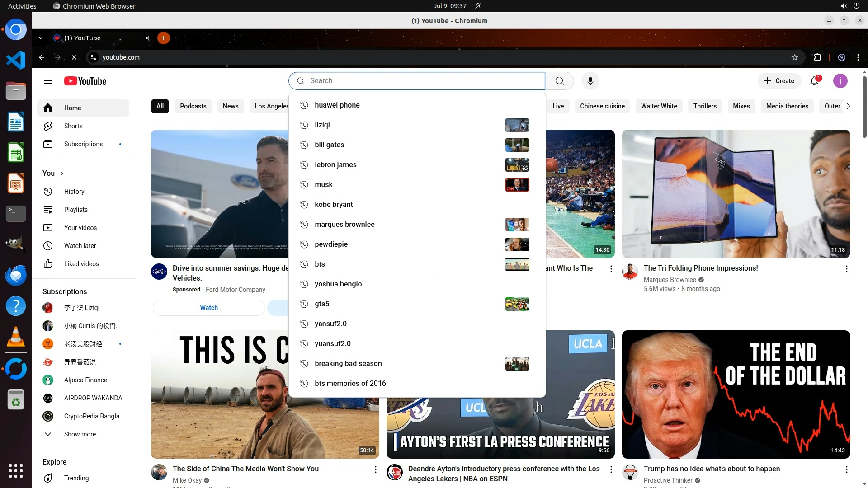The height and width of the screenshot is (488, 868).
Task: Choose 'huawei phone' search suggestion
Action: (337, 105)
